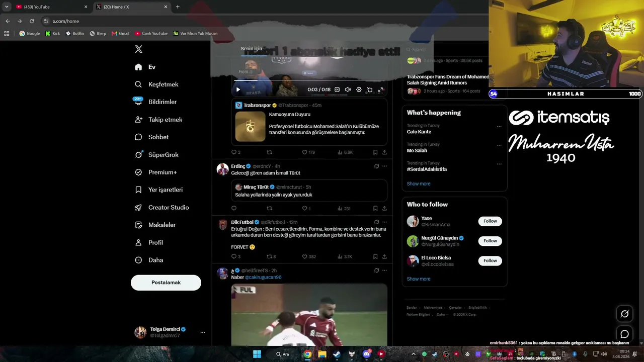Viewport: 644px width, 362px height.
Task: Bookmark the Trabzonspor post
Action: point(375,152)
